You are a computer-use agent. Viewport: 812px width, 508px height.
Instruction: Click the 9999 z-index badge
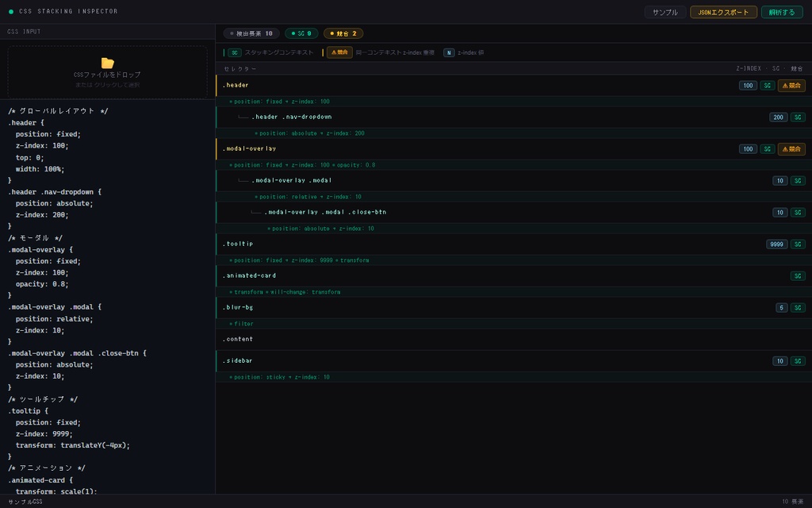tap(777, 244)
